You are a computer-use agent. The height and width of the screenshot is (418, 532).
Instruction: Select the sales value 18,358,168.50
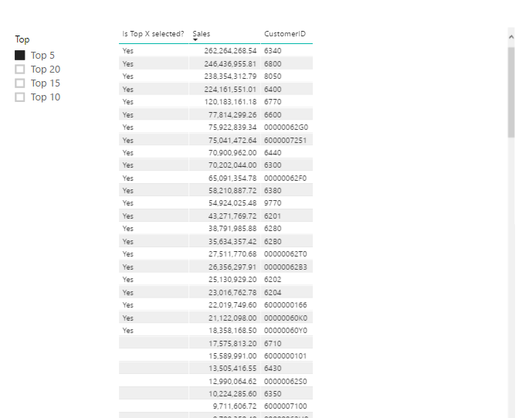[x=232, y=331]
